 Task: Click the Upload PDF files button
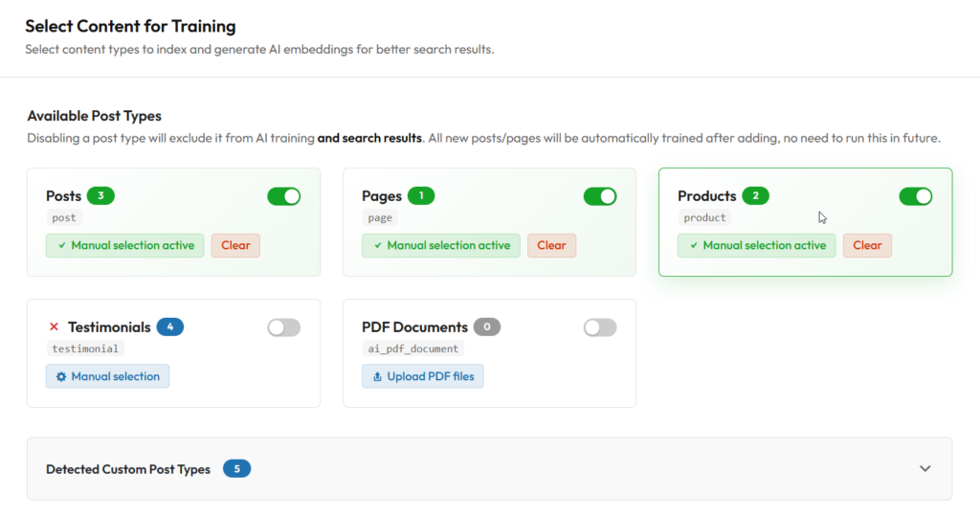423,376
